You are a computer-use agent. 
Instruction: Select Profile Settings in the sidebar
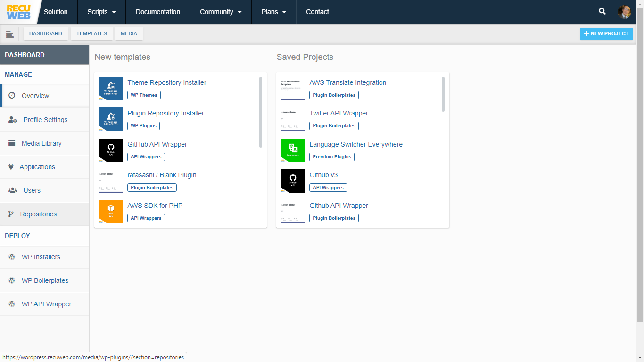[x=44, y=120]
